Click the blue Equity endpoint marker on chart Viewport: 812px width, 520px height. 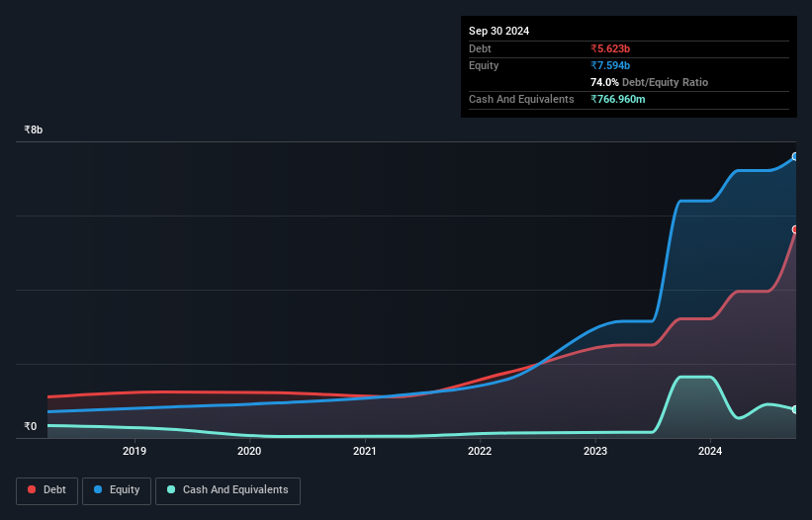(795, 156)
